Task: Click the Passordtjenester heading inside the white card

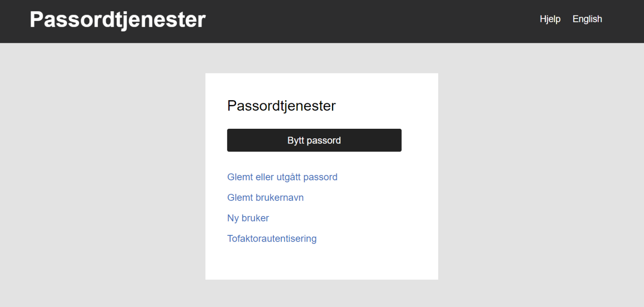Action: [281, 106]
